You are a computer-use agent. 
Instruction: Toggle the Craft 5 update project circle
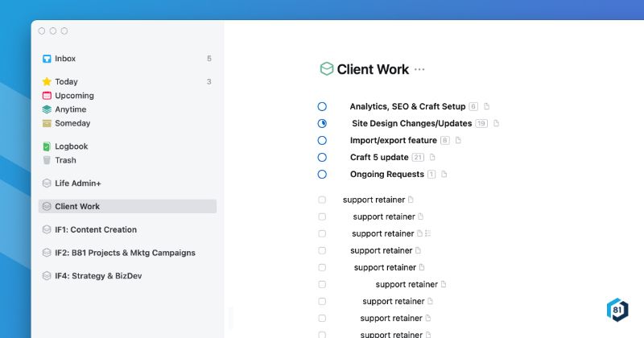pyautogui.click(x=322, y=157)
